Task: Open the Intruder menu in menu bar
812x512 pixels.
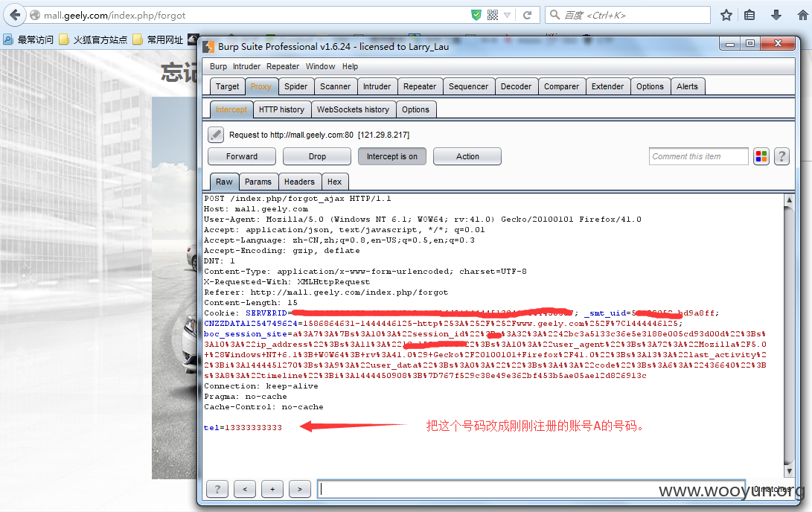Action: 246,66
